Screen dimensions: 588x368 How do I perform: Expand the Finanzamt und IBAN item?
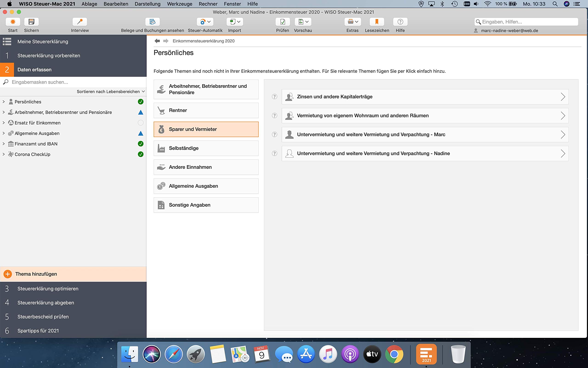[x=4, y=144]
